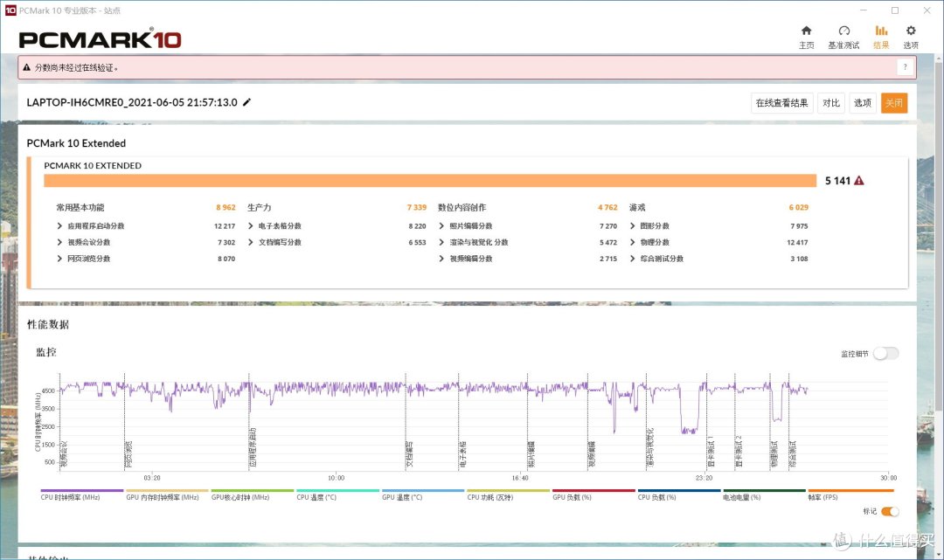Screen dimensions: 944x560
Task: Click the PCMark 10 app icon in title bar
Action: 10,10
